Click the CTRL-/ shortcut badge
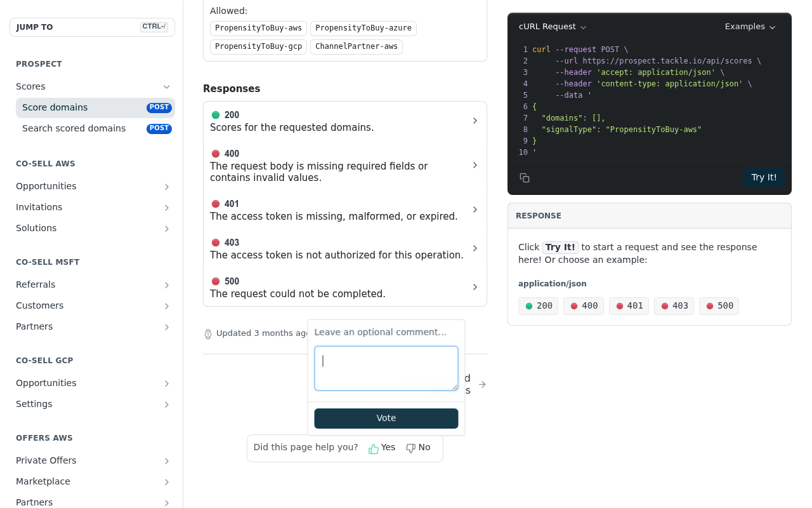Screen dimensions: 812x508 coord(154,27)
